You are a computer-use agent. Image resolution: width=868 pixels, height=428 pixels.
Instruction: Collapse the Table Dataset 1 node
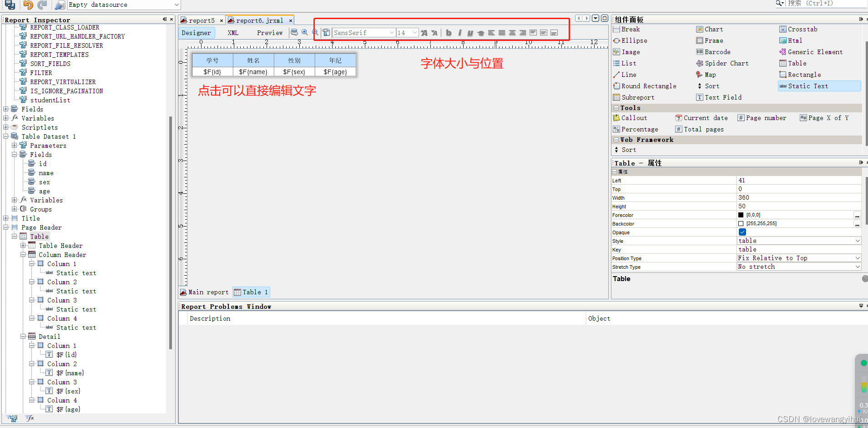click(x=6, y=136)
